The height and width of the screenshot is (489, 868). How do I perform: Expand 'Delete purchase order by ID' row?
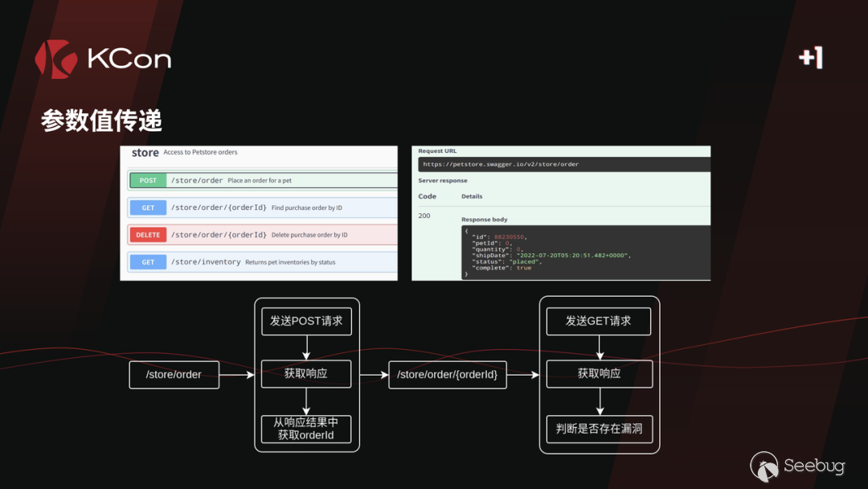262,235
